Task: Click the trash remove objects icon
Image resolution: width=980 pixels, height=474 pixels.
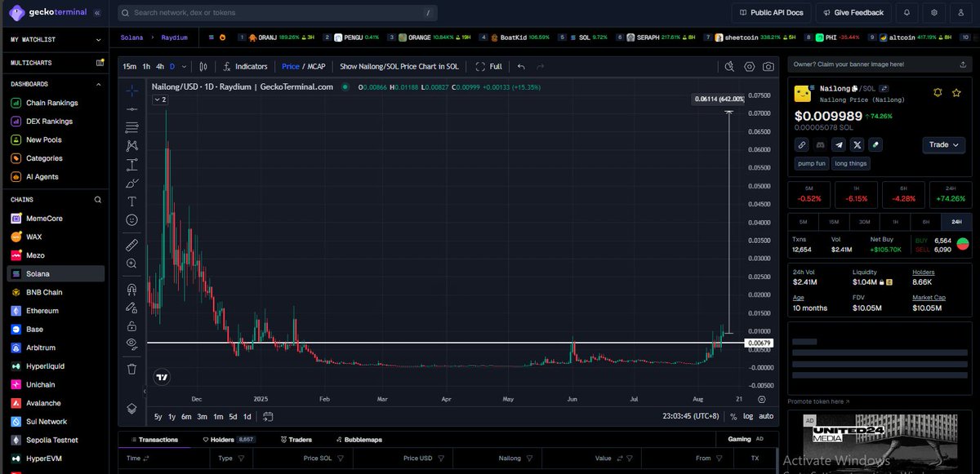Action: [131, 369]
